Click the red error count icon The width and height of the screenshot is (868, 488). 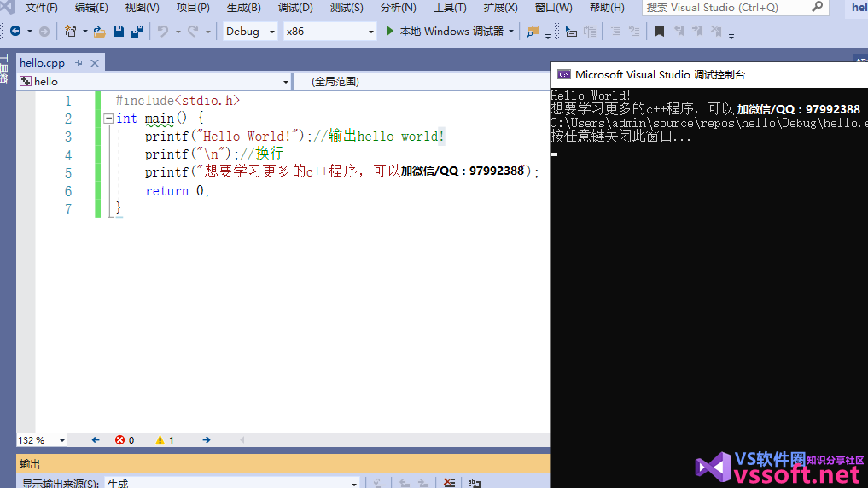(119, 440)
